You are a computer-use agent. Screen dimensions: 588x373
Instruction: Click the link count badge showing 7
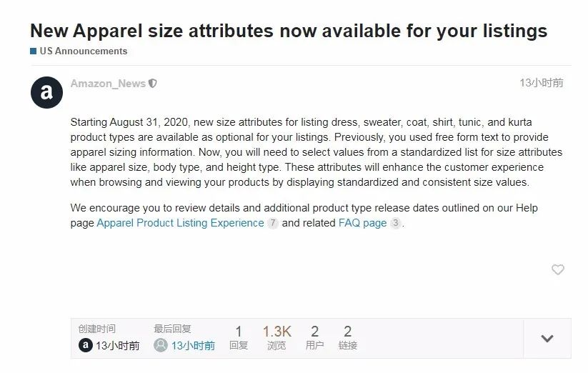point(273,223)
